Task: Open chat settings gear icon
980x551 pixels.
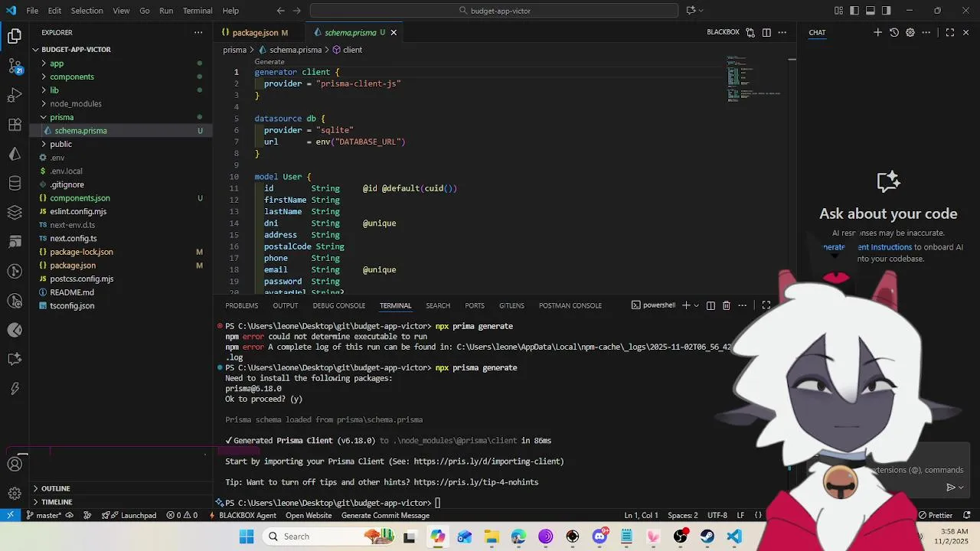Action: [910, 32]
